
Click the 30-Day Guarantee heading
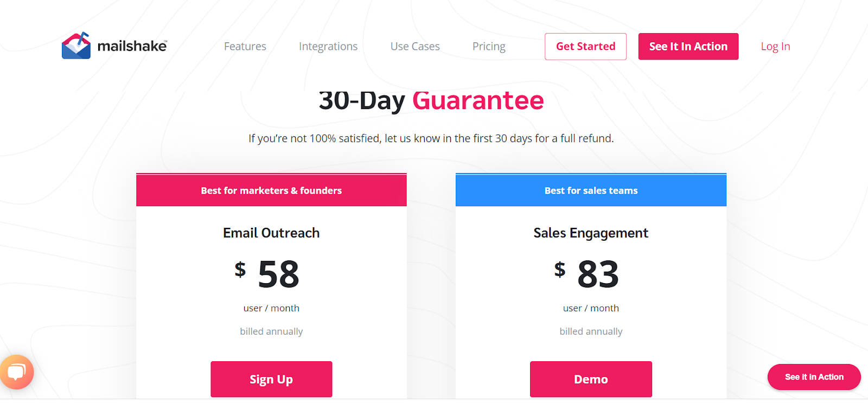pyautogui.click(x=431, y=101)
